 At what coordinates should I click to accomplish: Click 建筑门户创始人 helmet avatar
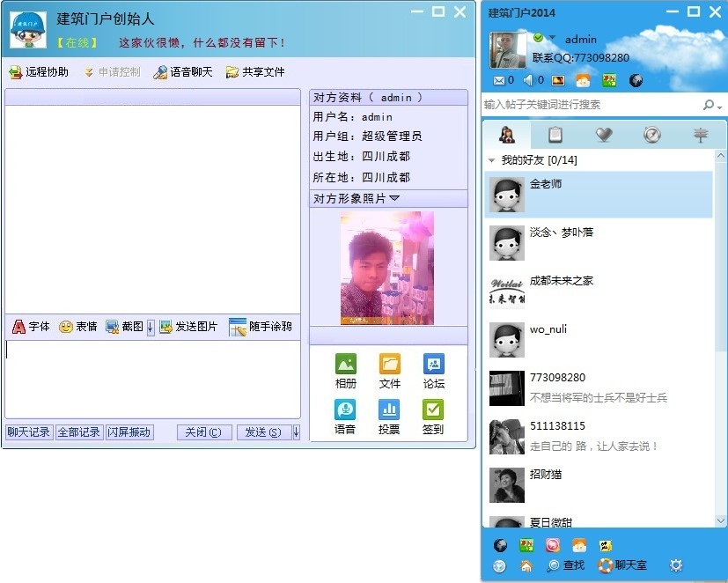tap(28, 30)
